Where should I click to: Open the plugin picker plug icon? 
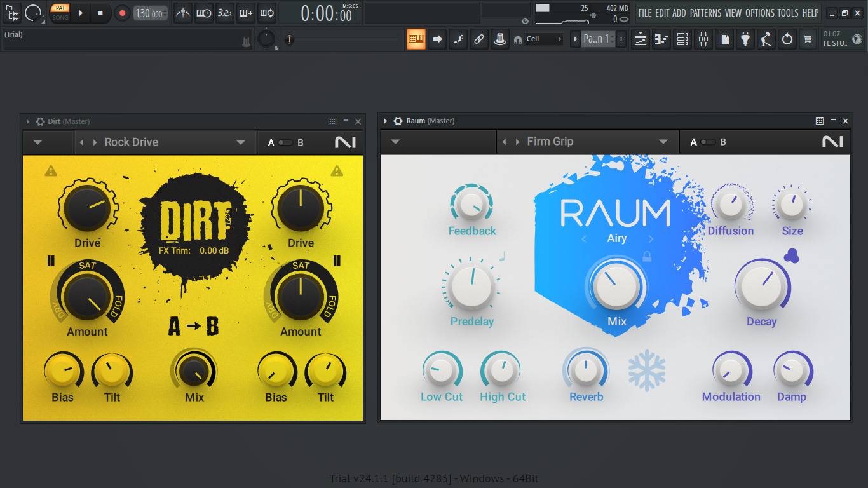click(x=745, y=39)
